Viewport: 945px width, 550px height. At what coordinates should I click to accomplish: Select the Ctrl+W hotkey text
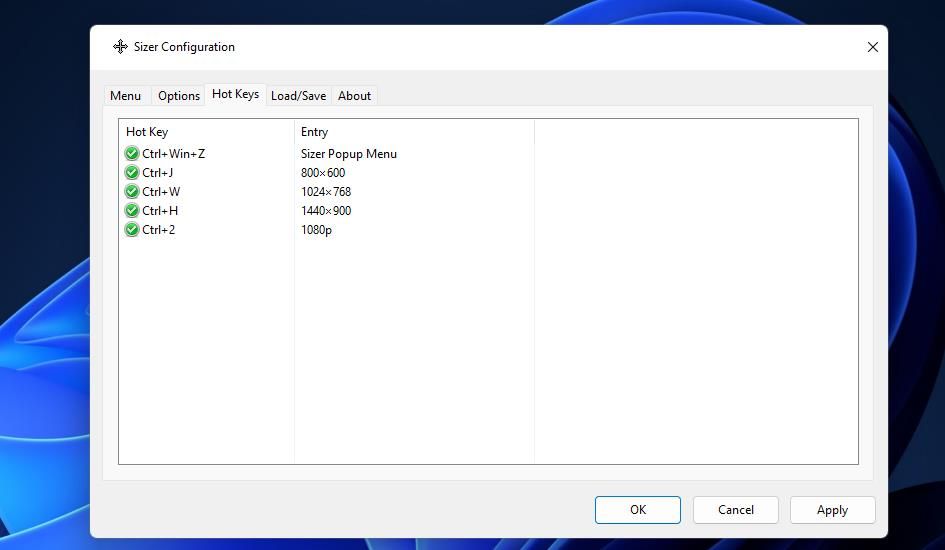pos(161,192)
